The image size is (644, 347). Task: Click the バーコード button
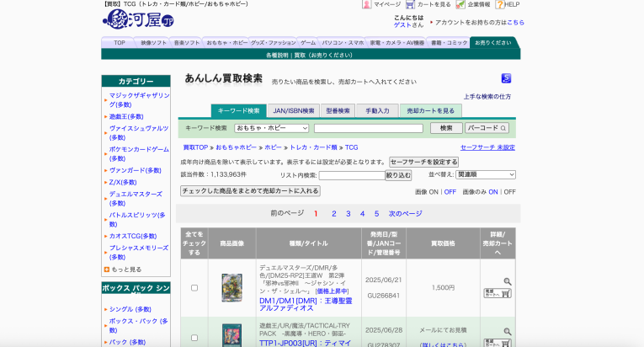point(487,128)
